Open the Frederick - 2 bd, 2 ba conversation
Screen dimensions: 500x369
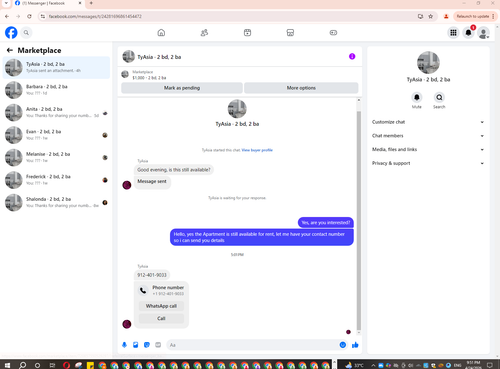pyautogui.click(x=56, y=180)
